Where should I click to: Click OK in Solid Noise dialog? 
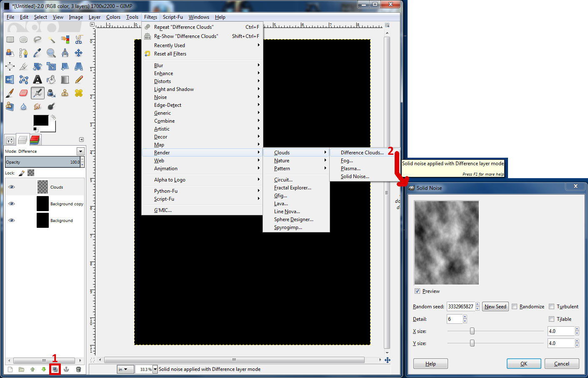524,364
